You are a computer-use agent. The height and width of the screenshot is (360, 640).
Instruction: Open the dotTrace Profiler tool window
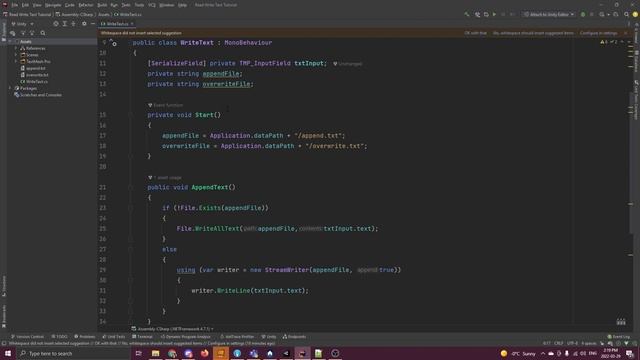[x=237, y=337]
